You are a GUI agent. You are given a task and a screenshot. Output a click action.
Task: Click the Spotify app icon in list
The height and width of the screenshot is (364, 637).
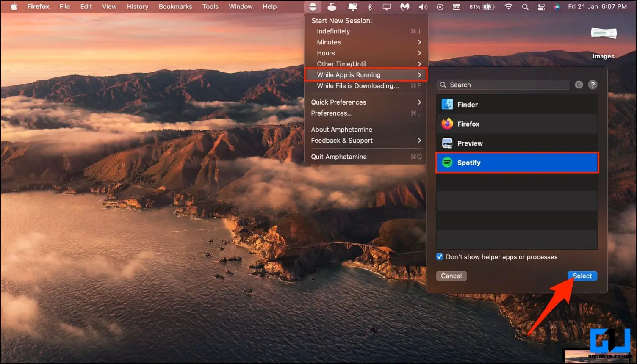[x=447, y=163]
